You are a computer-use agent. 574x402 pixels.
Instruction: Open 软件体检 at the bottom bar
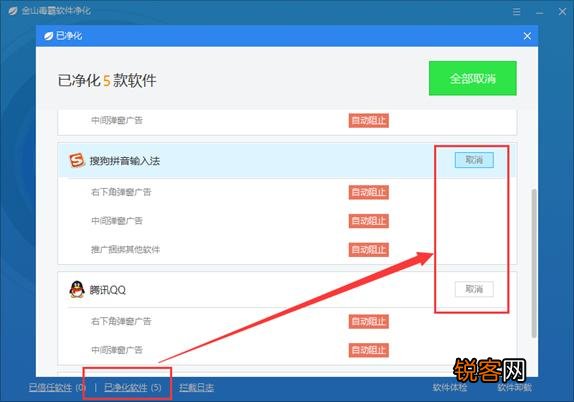click(x=450, y=387)
